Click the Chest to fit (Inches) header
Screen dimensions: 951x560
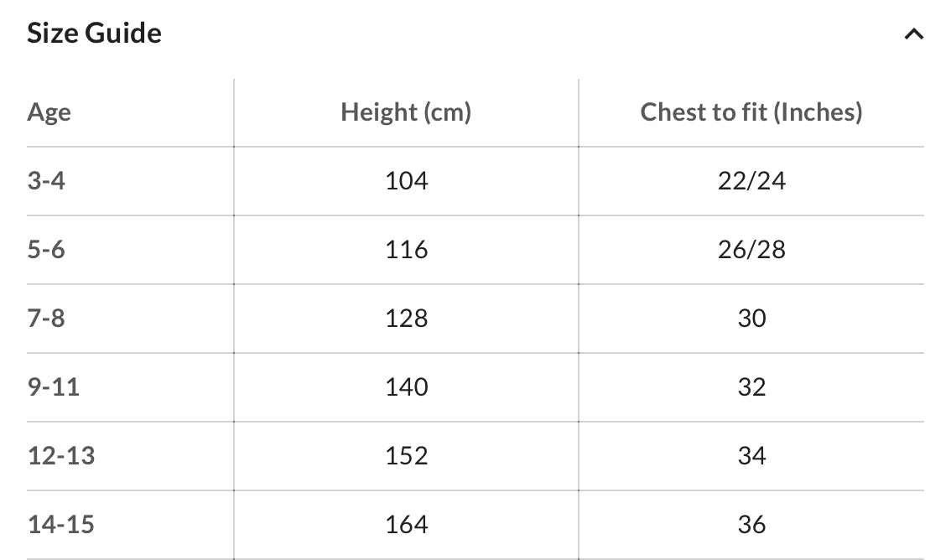[x=751, y=112]
